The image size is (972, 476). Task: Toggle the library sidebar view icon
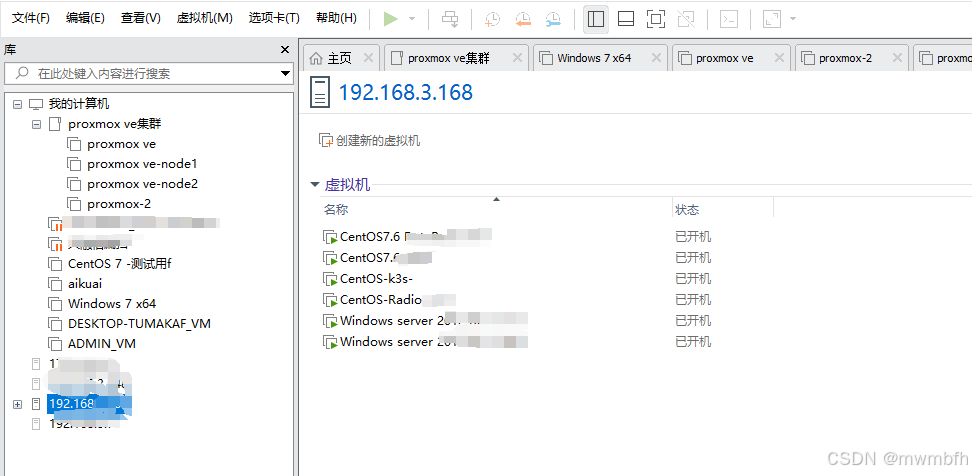click(x=596, y=19)
